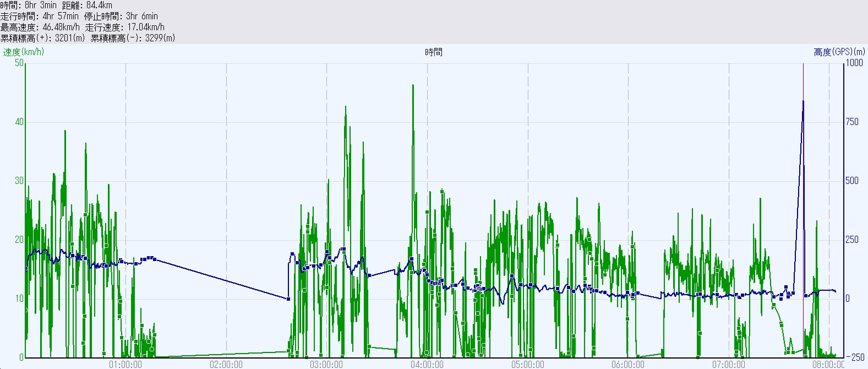The width and height of the screenshot is (868, 369).
Task: Click the 06:00:00 time axis label
Action: pyautogui.click(x=628, y=364)
